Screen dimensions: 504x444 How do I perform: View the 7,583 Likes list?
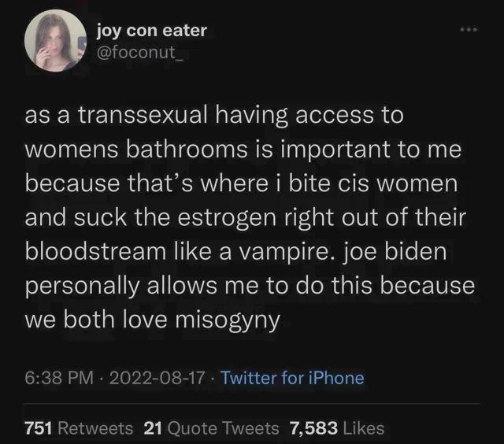tap(337, 428)
